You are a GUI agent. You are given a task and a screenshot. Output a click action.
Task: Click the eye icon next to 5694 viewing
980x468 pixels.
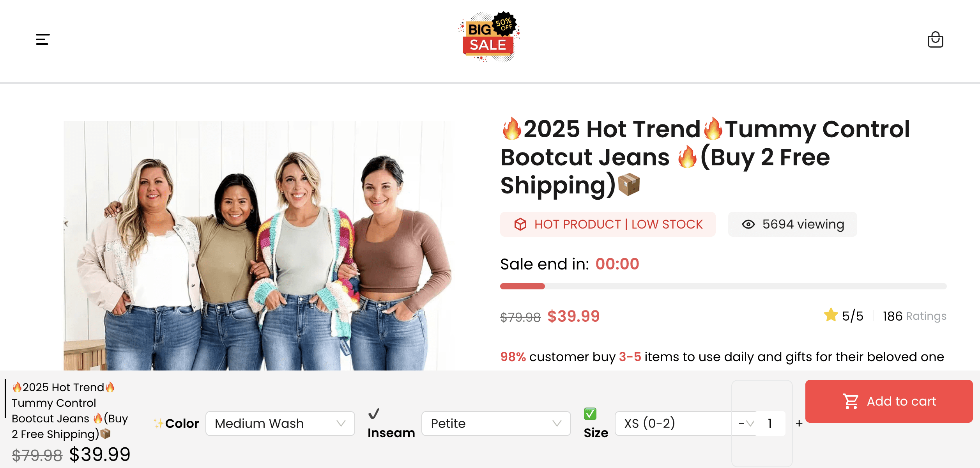[748, 224]
